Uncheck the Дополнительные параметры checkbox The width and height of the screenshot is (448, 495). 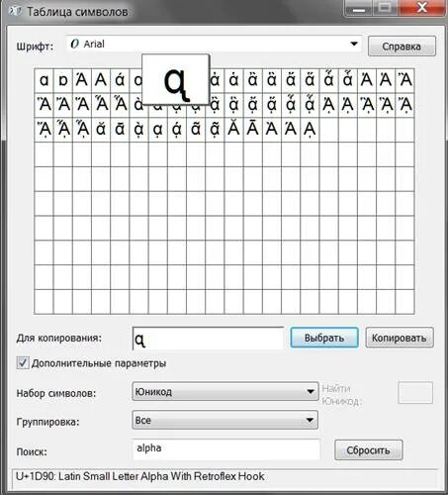(23, 363)
